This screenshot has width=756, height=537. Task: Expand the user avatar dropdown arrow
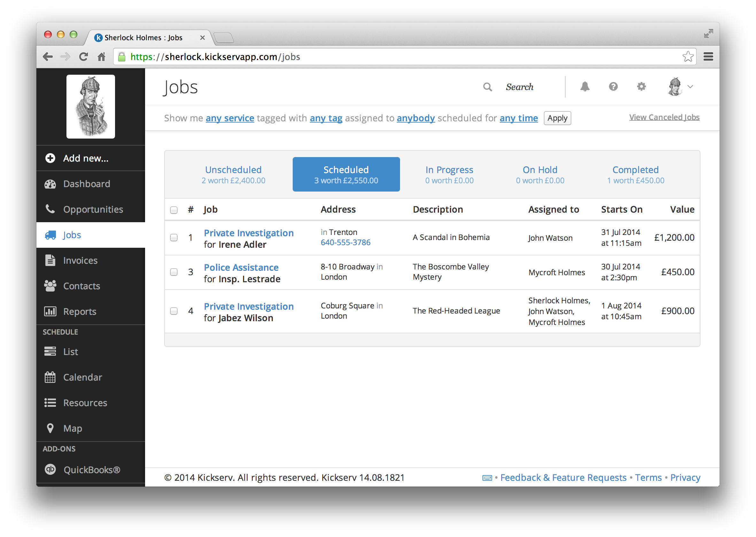pos(690,87)
